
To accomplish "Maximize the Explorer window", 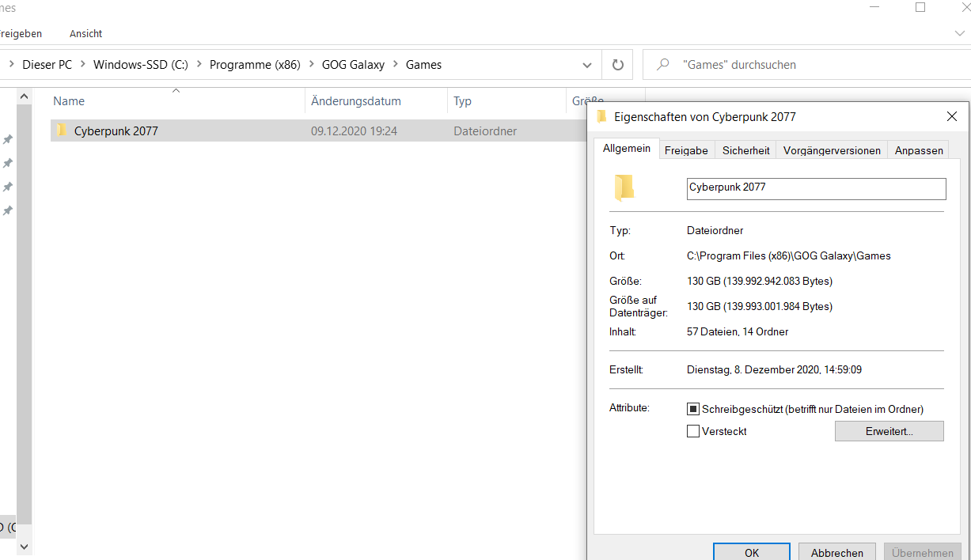I will [920, 8].
